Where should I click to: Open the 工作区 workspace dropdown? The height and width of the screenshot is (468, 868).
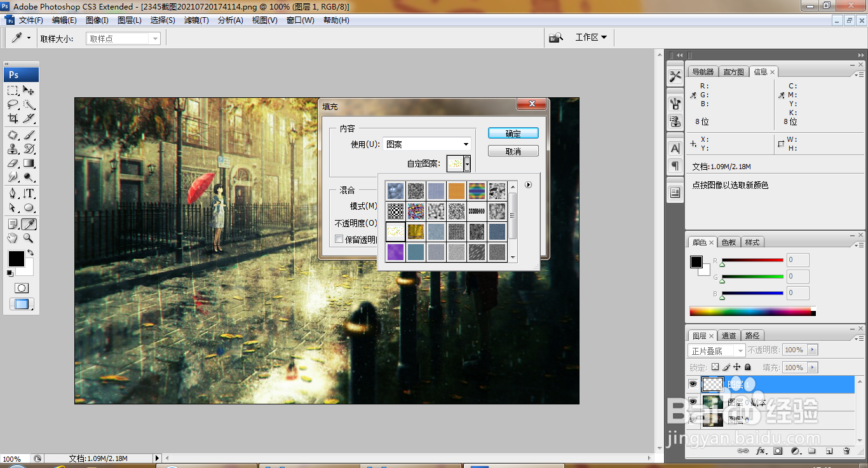coord(591,38)
